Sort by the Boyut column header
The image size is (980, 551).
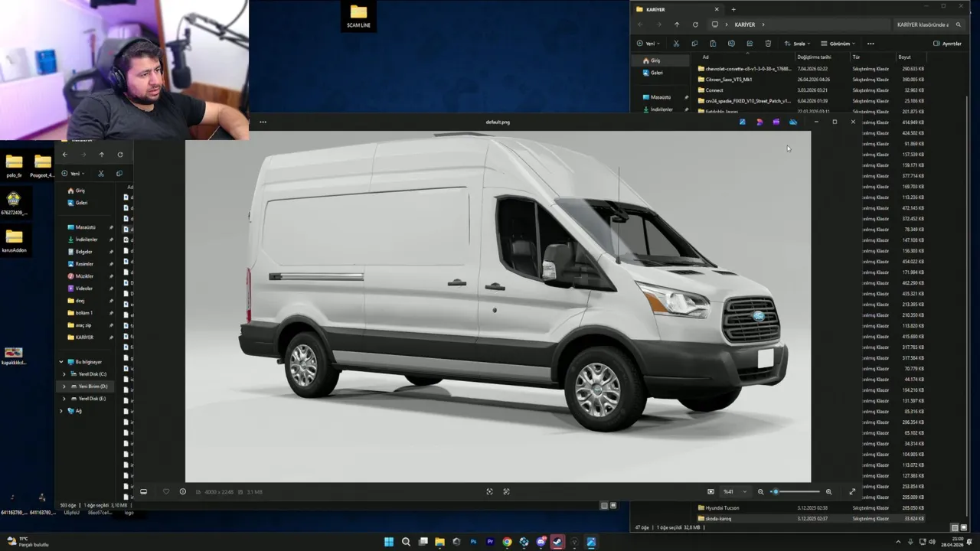(x=905, y=57)
